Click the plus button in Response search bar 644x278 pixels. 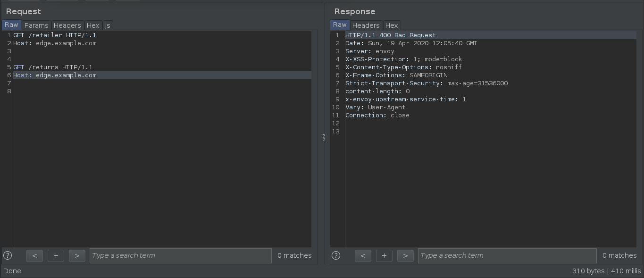click(384, 255)
